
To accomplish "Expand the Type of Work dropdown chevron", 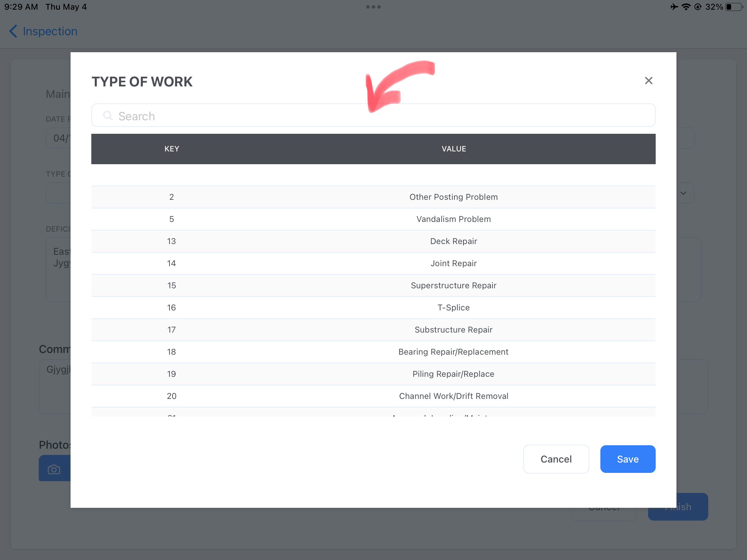I will [x=683, y=193].
